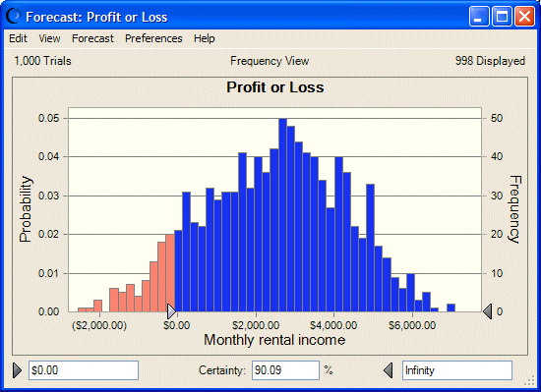Image resolution: width=541 pixels, height=392 pixels.
Task: Close the Forecast: Profit or Loss window
Action: pyautogui.click(x=524, y=16)
